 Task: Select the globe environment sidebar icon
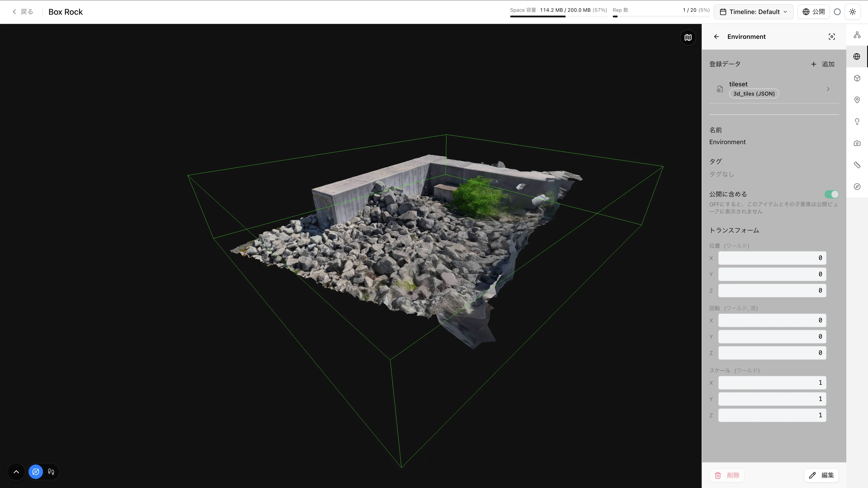857,56
